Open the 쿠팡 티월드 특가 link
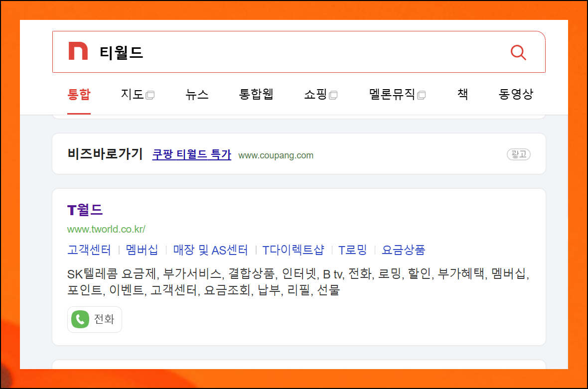Viewport: 588px width, 389px height. click(192, 155)
